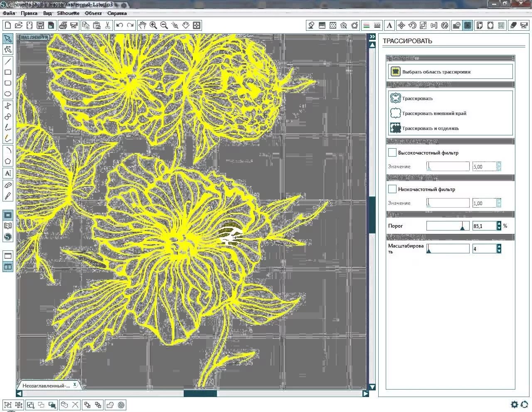This screenshot has height=412, width=532.
Task: Click the Print icon in the toolbar
Action: tap(63, 25)
